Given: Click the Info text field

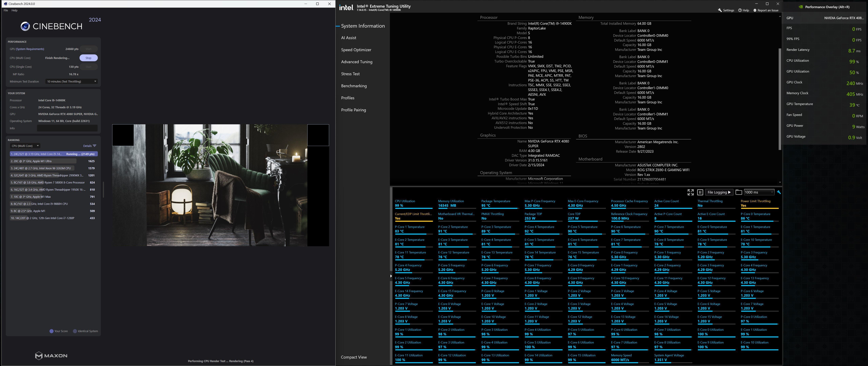Looking at the screenshot, I should point(67,128).
